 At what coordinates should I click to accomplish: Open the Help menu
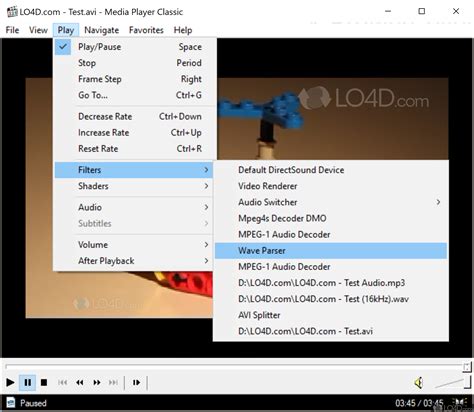click(x=183, y=30)
